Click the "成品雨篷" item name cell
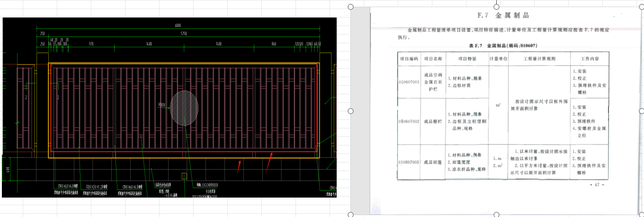This screenshot has height=217, width=644. pos(433,162)
